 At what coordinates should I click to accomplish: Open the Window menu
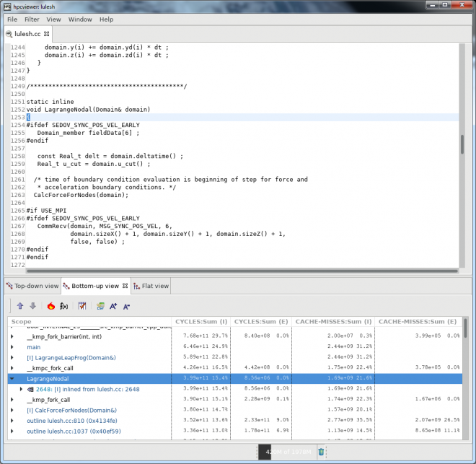coord(80,19)
